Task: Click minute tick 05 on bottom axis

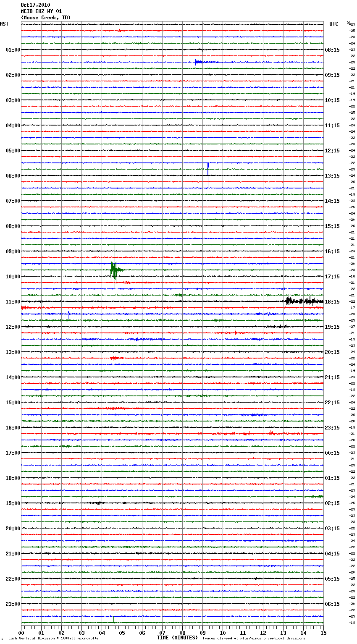Action: pos(122,633)
